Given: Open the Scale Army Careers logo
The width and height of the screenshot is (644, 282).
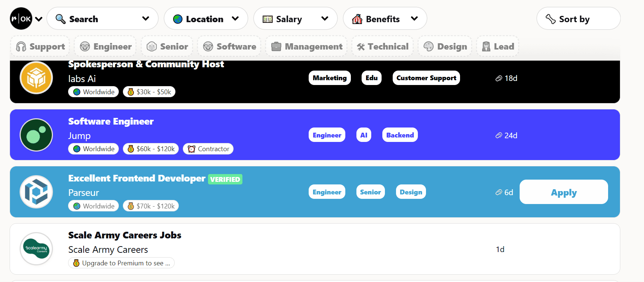Looking at the screenshot, I should pyautogui.click(x=36, y=249).
